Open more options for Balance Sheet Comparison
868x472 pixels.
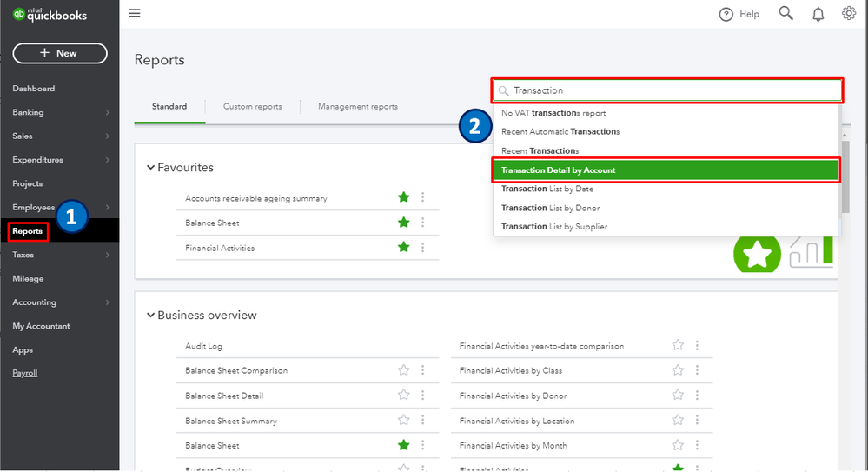coord(423,370)
